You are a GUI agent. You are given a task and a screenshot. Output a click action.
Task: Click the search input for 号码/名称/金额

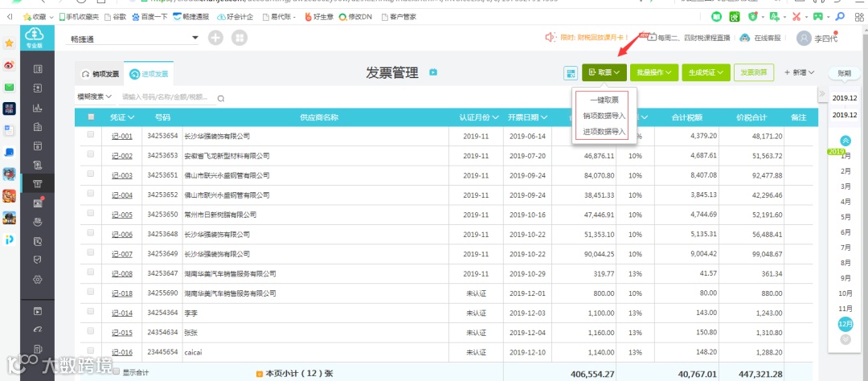click(x=168, y=97)
